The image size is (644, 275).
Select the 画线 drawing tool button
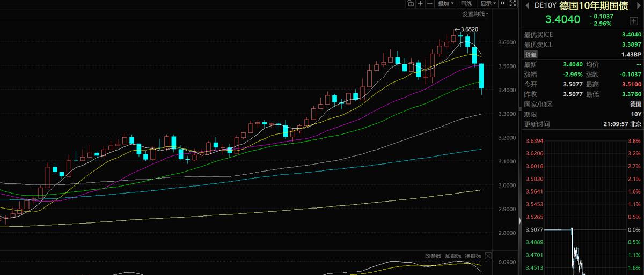466,3
